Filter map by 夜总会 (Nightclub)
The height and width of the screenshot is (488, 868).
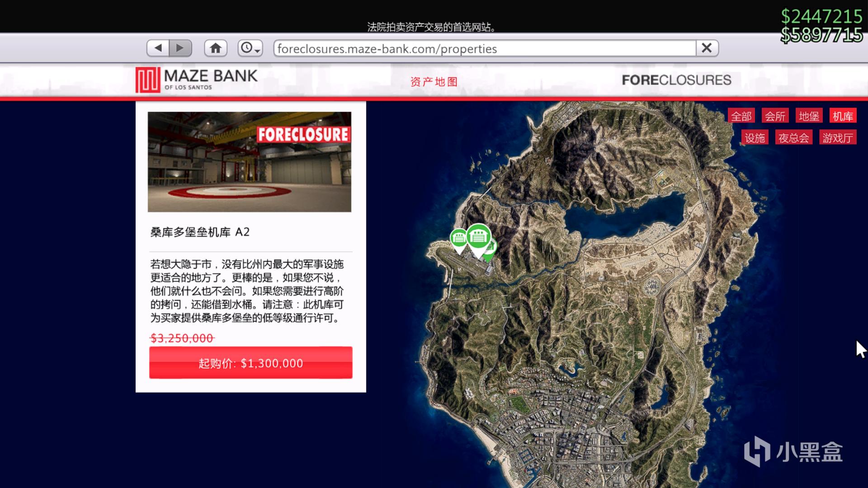[793, 138]
